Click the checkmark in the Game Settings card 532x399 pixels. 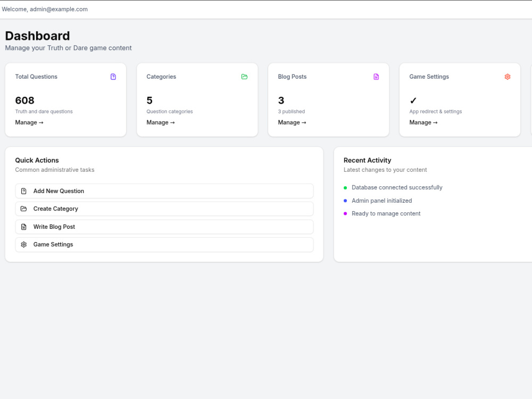(413, 101)
